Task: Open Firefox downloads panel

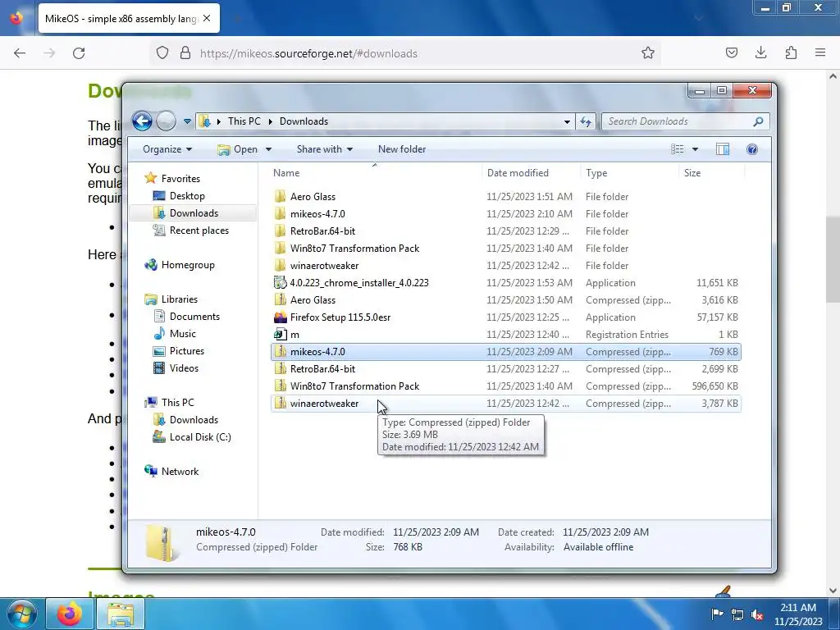Action: (x=760, y=53)
